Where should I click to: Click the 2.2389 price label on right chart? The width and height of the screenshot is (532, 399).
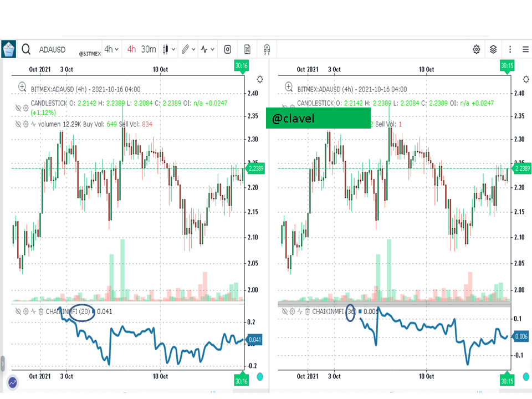tap(522, 168)
